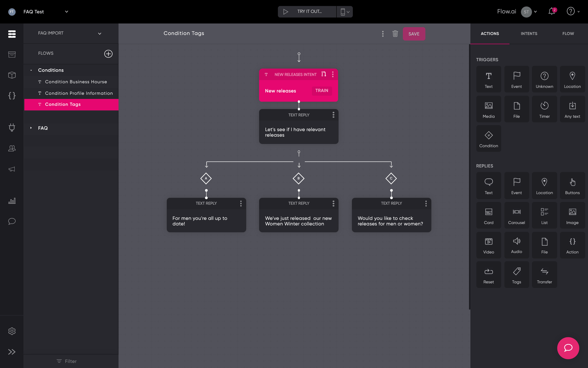Expand the FAQ flow group

[x=31, y=128]
